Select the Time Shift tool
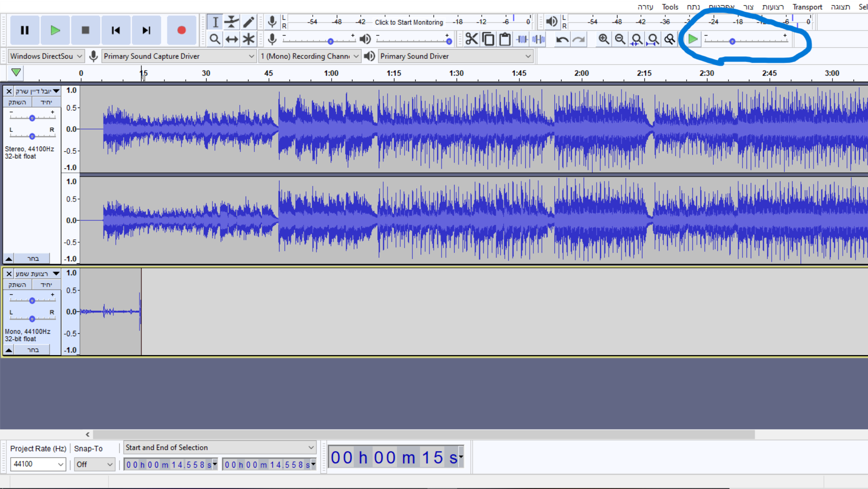 tap(232, 39)
